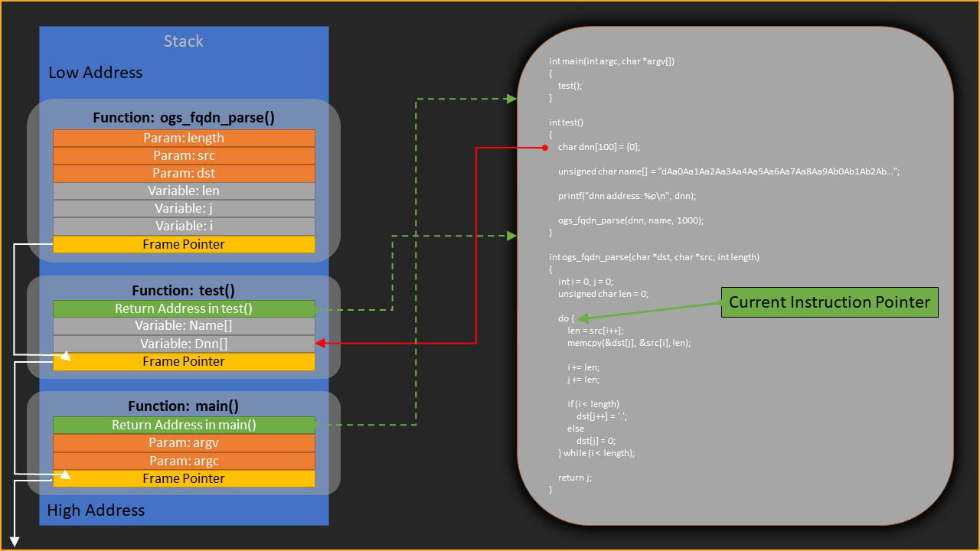Click the red dot beside char dnn[100]

544,147
